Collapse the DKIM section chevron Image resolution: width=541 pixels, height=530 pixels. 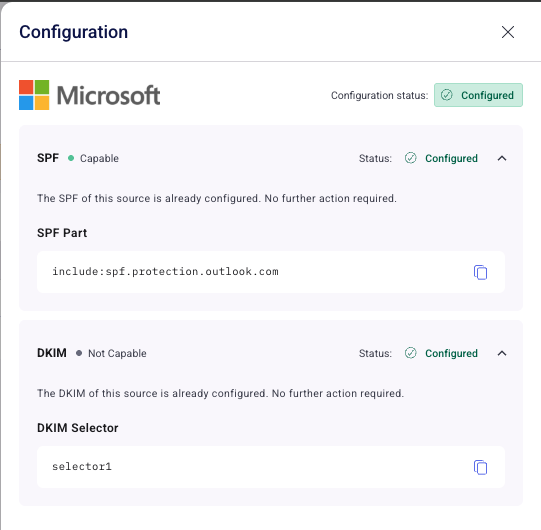click(502, 353)
